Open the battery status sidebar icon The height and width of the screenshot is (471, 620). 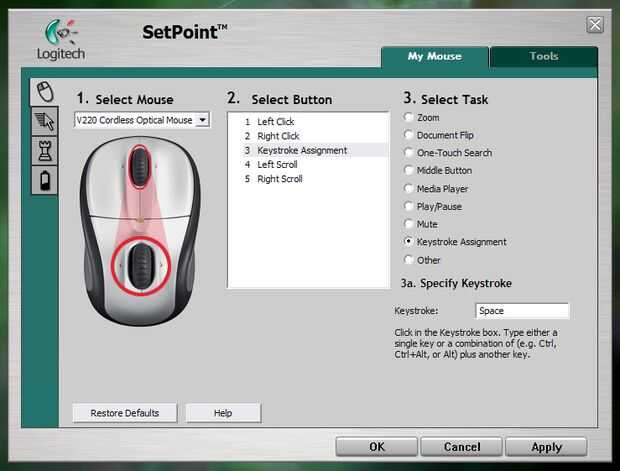click(x=45, y=180)
